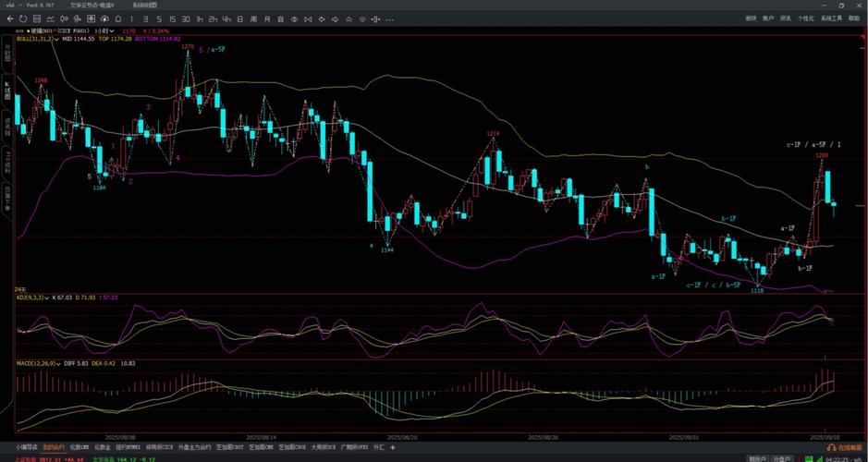The image size is (868, 462).
Task: Expand the KDJ(9,3,3) indicator dropdown
Action: click(48, 298)
